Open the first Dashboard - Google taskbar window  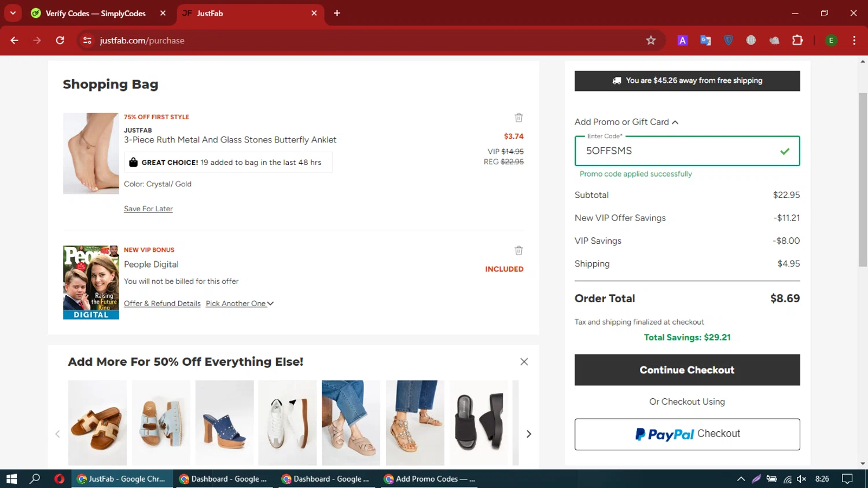point(224,479)
